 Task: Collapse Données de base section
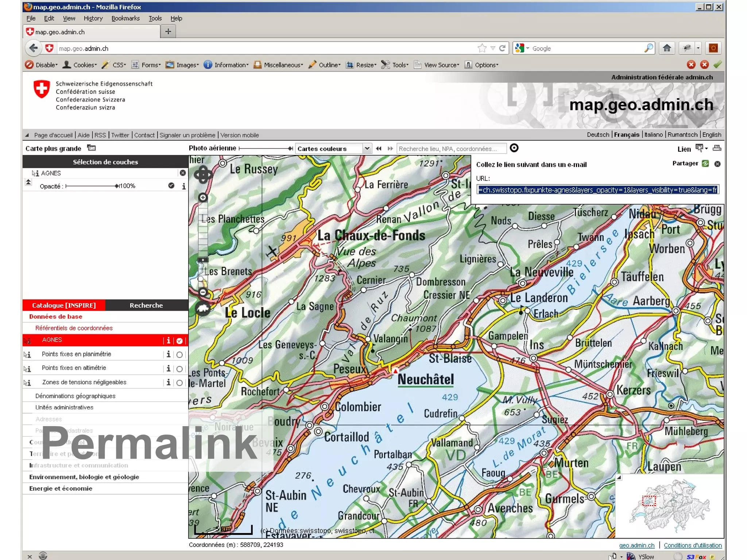coord(55,316)
